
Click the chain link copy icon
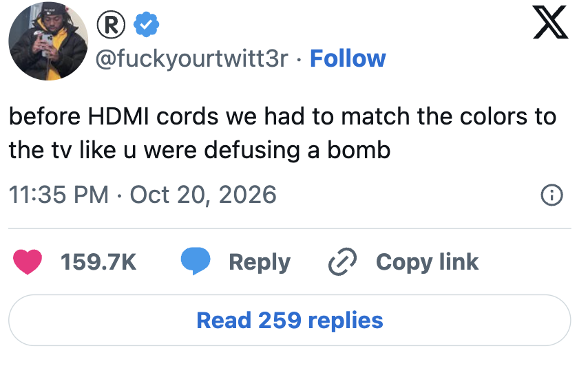point(342,261)
